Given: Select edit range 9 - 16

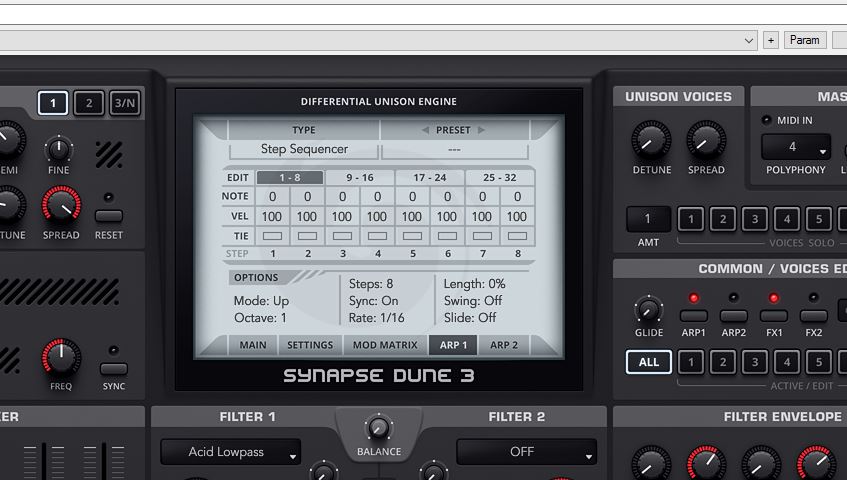Looking at the screenshot, I should point(360,178).
